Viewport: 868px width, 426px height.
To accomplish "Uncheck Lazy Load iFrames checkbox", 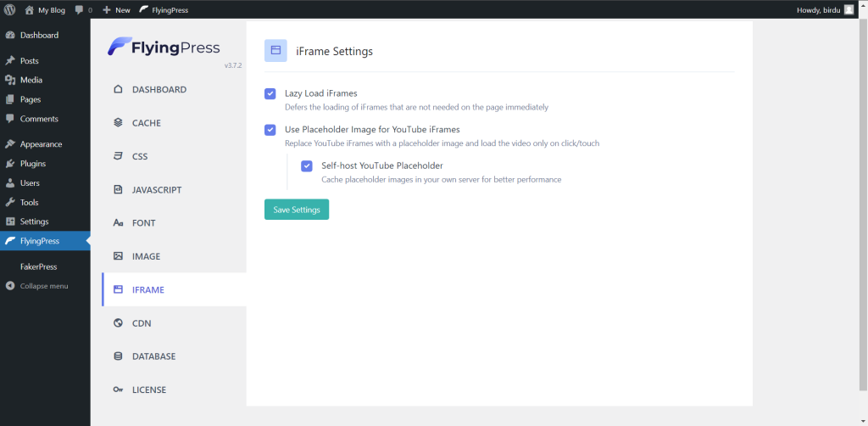I will point(270,93).
